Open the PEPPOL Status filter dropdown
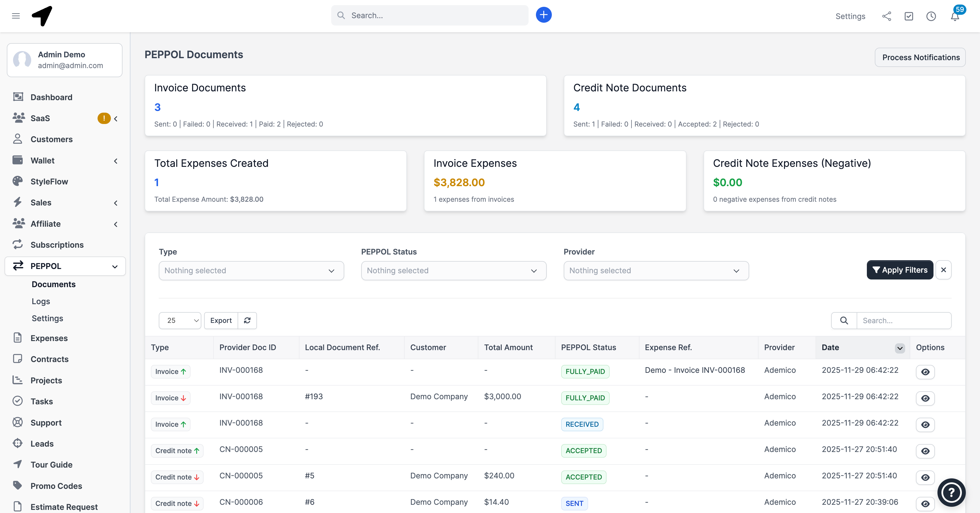The image size is (980, 513). (x=453, y=271)
